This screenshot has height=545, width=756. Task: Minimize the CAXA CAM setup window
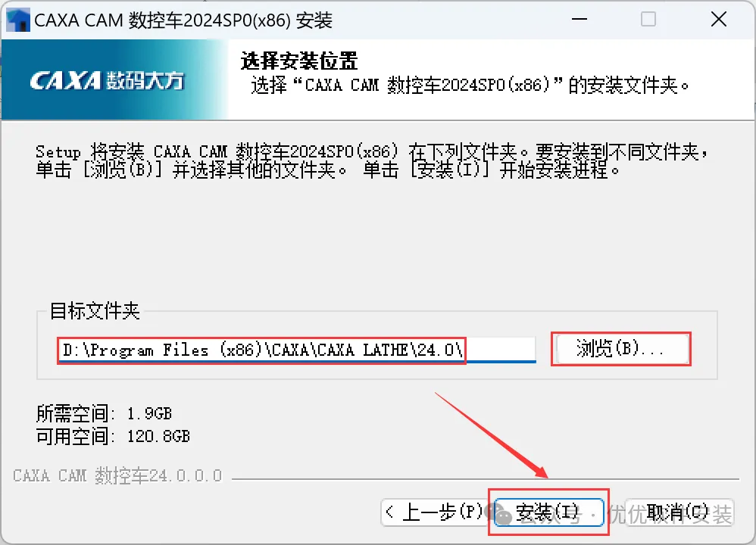(579, 19)
